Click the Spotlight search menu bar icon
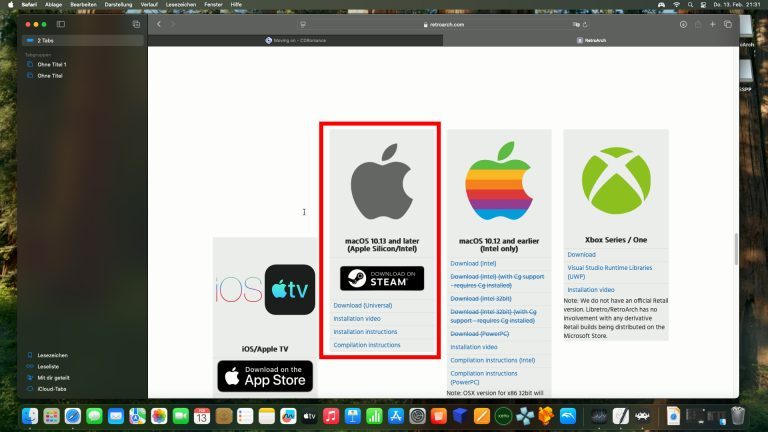This screenshot has height=432, width=768. [690, 4]
